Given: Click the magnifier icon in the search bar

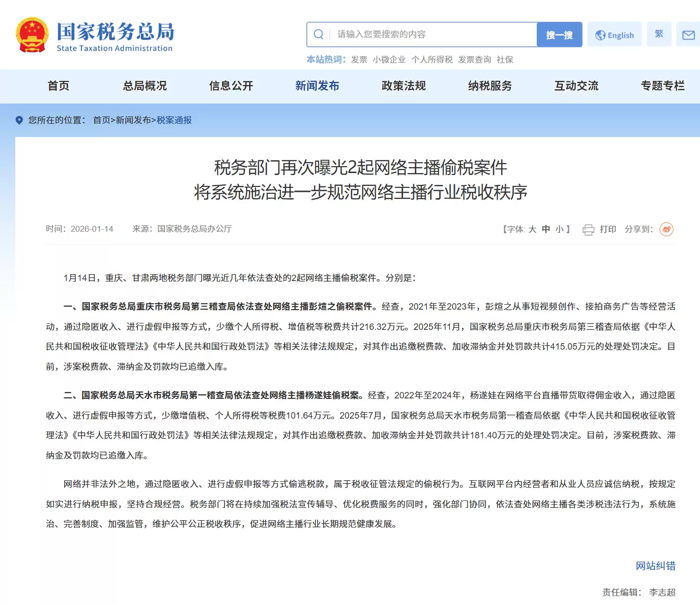Looking at the screenshot, I should [318, 34].
